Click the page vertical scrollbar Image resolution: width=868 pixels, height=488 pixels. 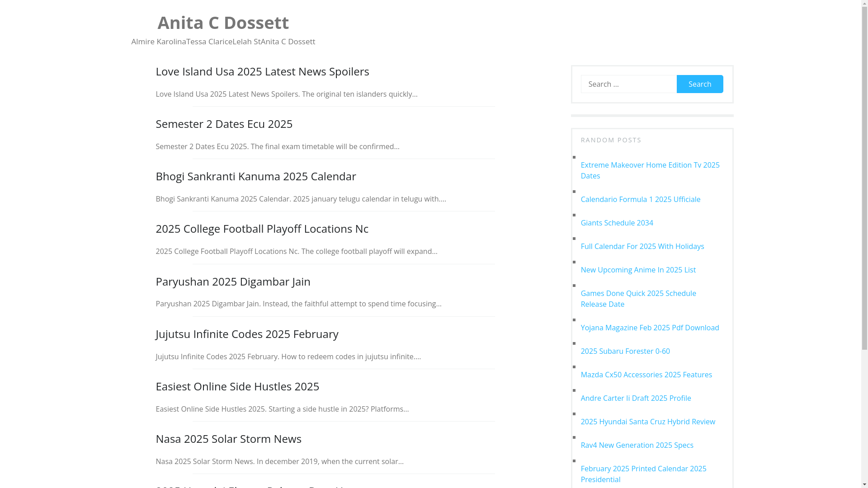864,244
